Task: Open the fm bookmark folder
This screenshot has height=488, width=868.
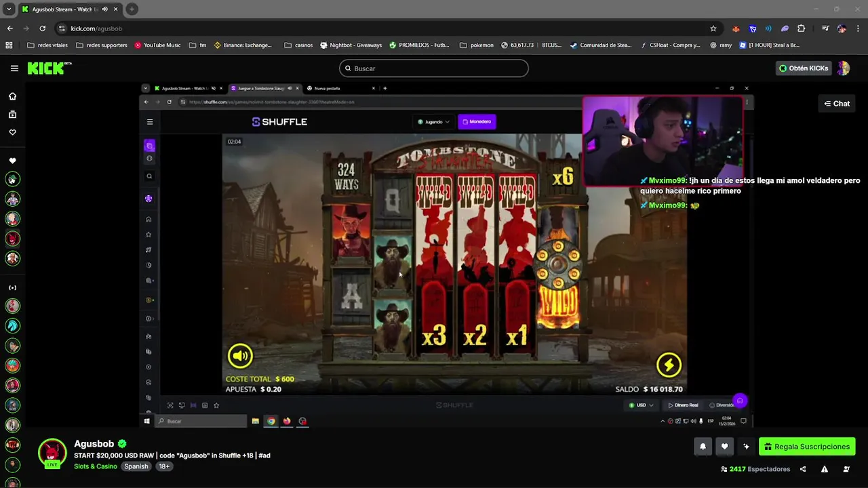Action: click(x=197, y=45)
